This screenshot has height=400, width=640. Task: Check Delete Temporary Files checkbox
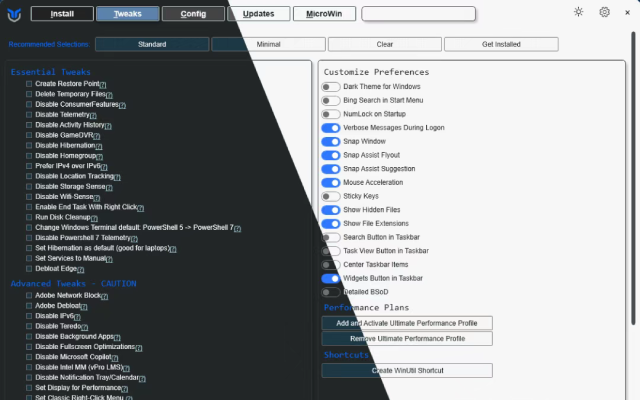[x=29, y=94]
